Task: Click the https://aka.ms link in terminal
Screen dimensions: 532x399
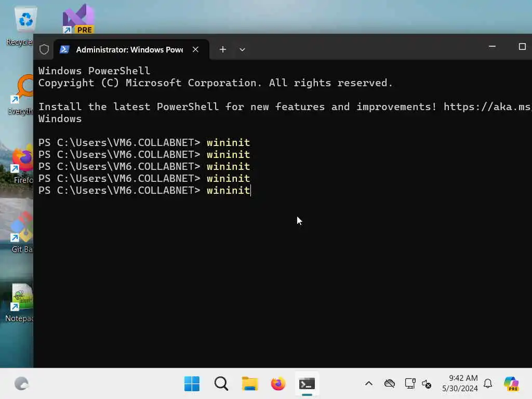Action: (x=487, y=107)
